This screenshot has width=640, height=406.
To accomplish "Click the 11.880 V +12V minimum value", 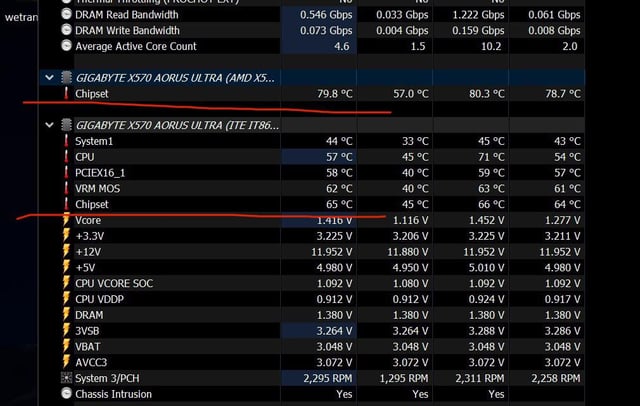I will 408,252.
